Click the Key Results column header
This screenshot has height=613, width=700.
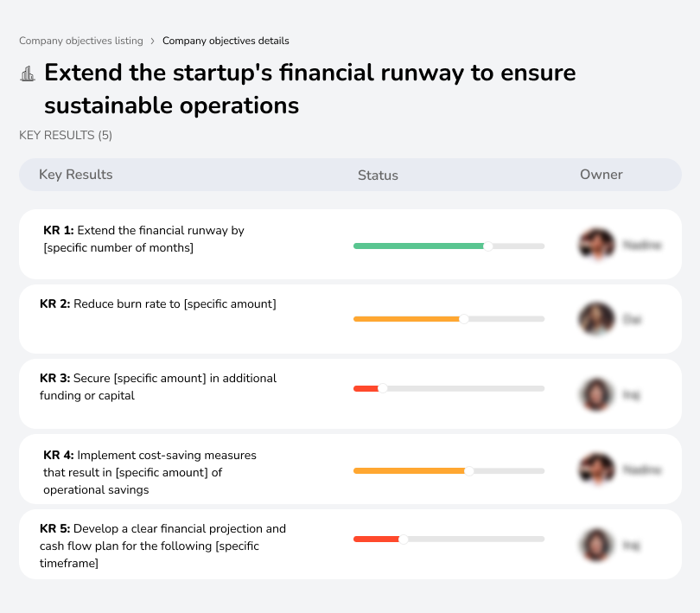[75, 175]
